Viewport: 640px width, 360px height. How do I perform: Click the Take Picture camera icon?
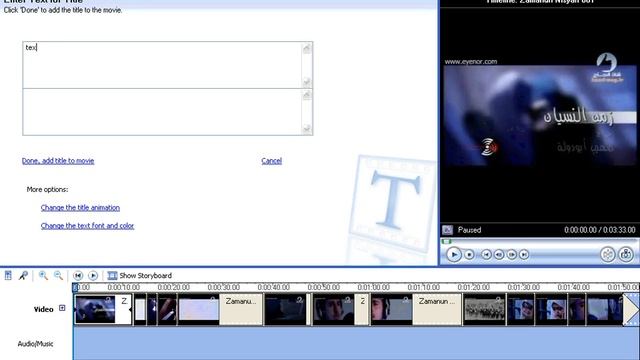pyautogui.click(x=626, y=254)
